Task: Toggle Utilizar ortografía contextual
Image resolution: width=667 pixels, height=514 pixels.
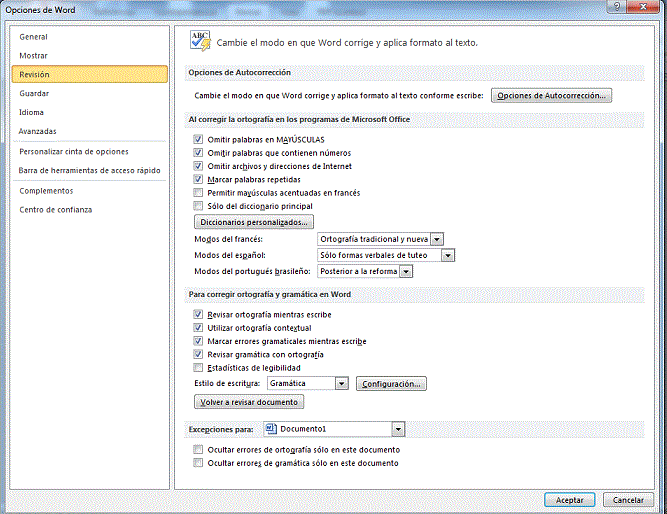Action: pyautogui.click(x=199, y=328)
